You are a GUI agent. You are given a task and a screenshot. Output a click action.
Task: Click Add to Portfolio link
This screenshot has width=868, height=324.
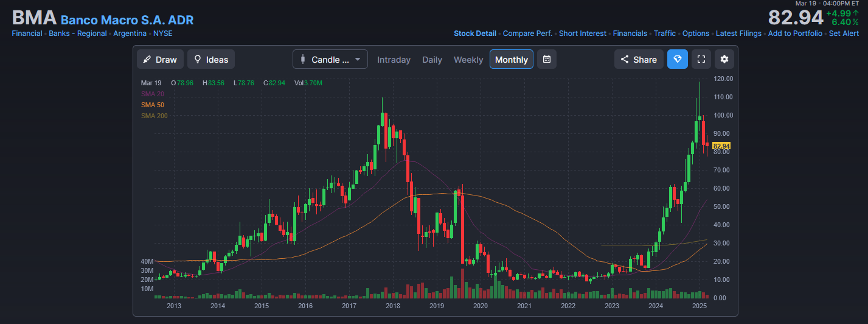point(794,33)
